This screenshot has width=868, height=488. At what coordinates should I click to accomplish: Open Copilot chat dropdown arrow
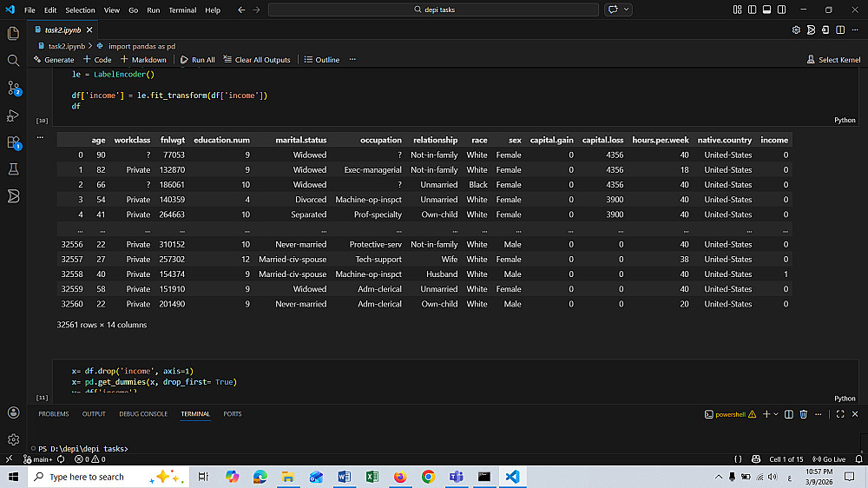[627, 10]
